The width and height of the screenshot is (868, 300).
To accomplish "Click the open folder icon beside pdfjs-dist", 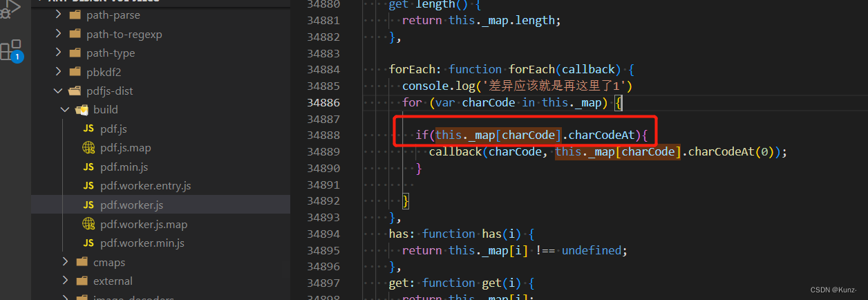I will click(75, 90).
